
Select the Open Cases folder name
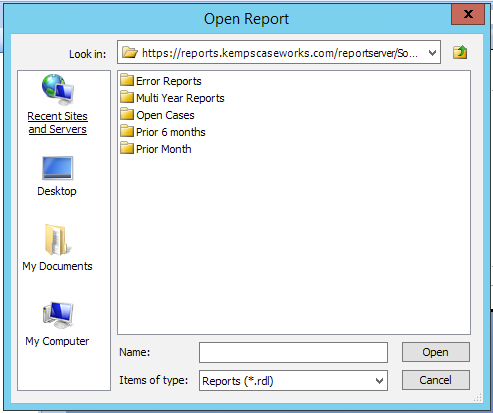click(x=165, y=115)
